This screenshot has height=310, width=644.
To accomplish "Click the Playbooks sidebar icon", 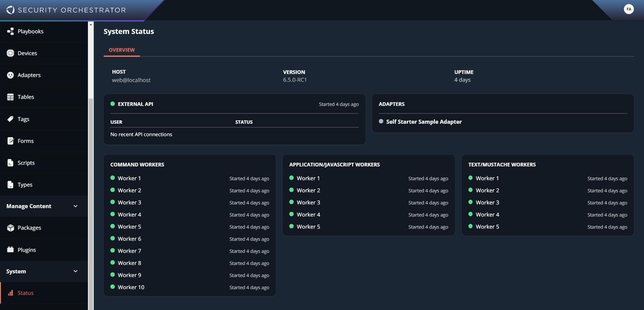I will [x=10, y=31].
